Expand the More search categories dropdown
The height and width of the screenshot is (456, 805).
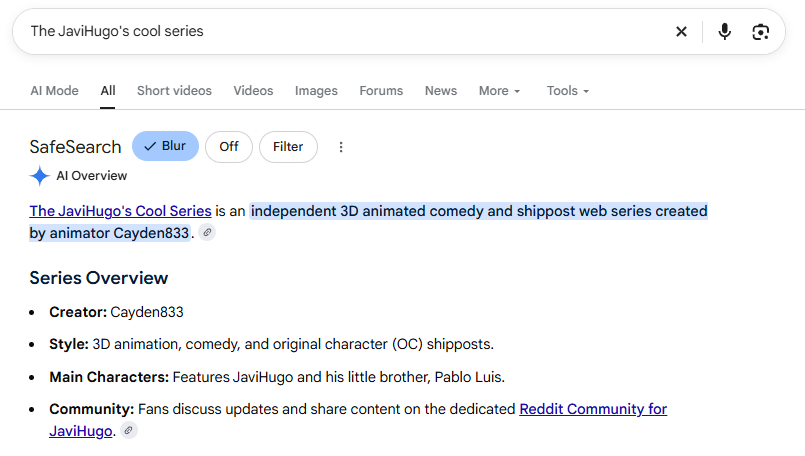500,91
